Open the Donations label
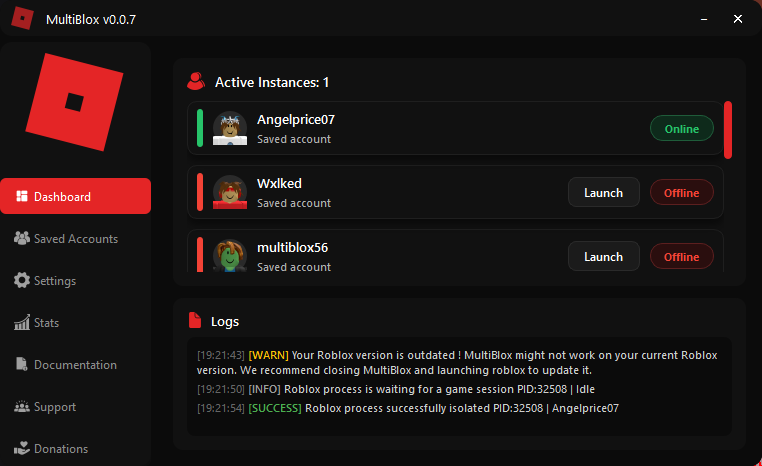Screen dimensions: 762x466 point(61,449)
